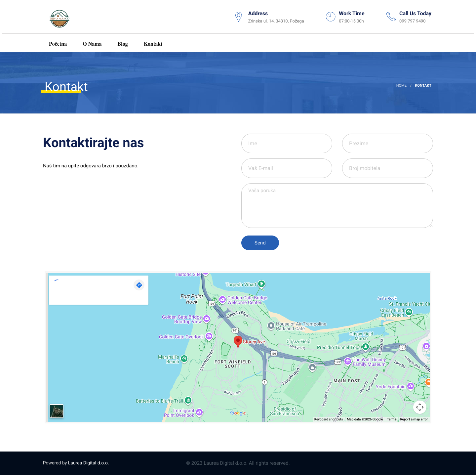The height and width of the screenshot is (475, 476).
Task: Click the Drvo Marco logo
Action: coord(59,19)
